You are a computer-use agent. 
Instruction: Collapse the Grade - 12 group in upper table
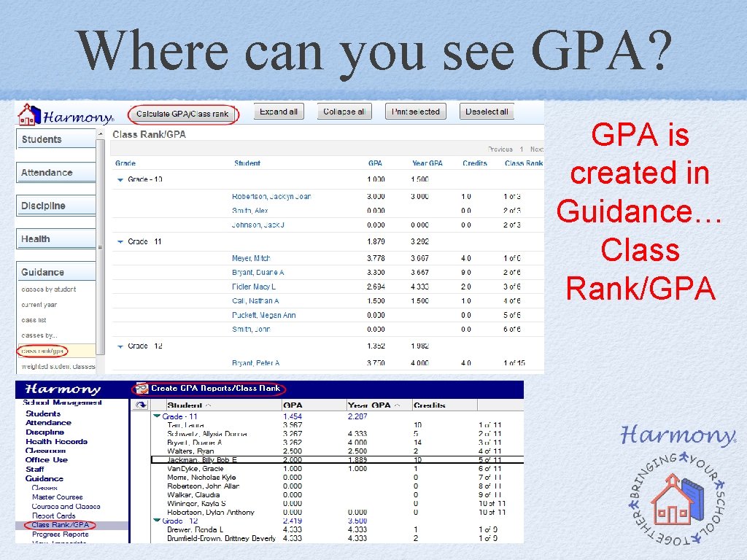(x=120, y=346)
